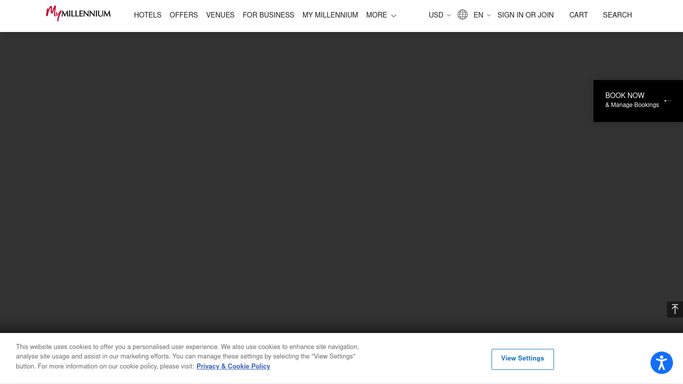Open the Cart link
This screenshot has height=384, width=683.
click(578, 15)
